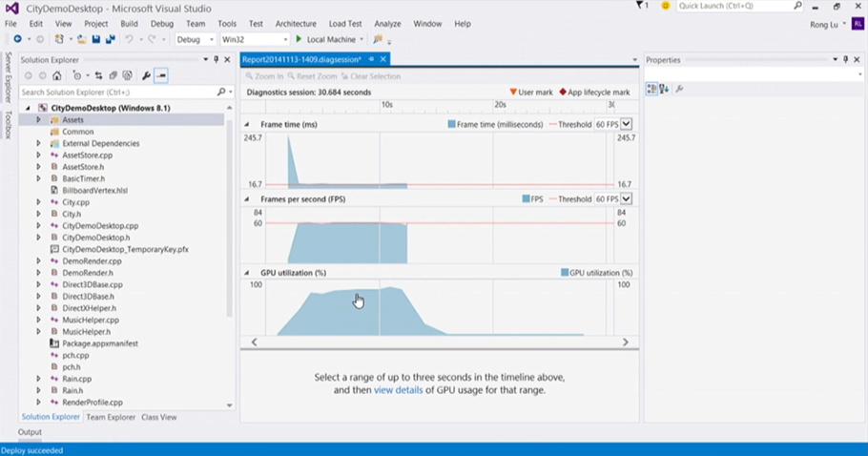Toggle Alphabetical sort in Properties panel

(664, 89)
